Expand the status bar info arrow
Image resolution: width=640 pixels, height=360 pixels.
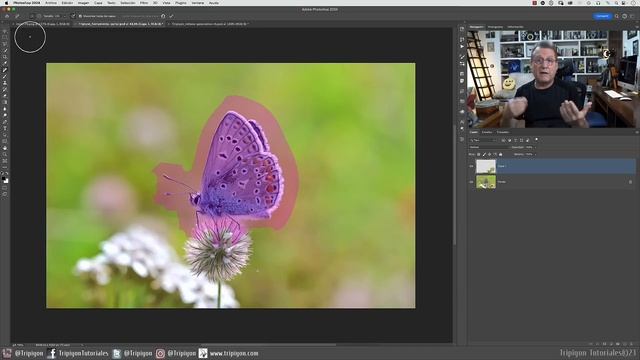[x=82, y=345]
